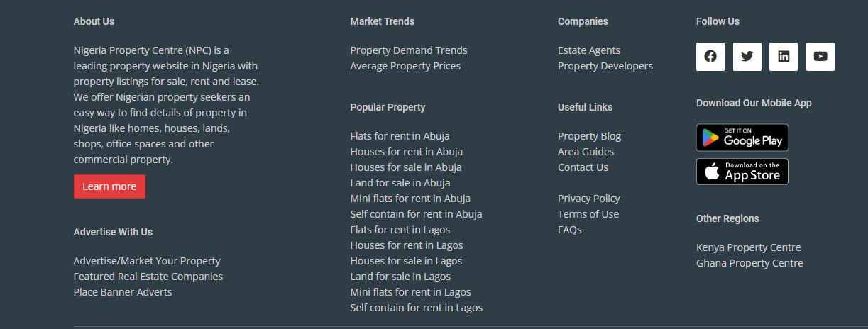Open the Facebook page icon
Viewport: 868px width, 329px height.
pyautogui.click(x=710, y=57)
